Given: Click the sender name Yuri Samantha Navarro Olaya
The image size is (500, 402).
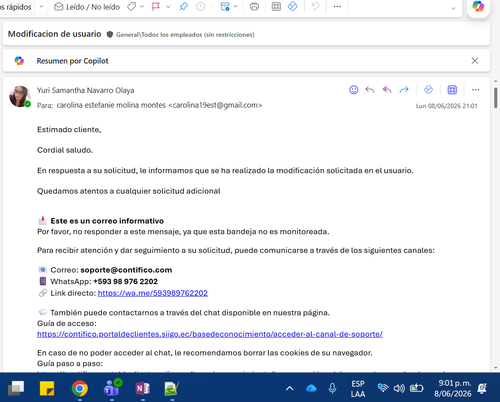Looking at the screenshot, I should point(86,90).
